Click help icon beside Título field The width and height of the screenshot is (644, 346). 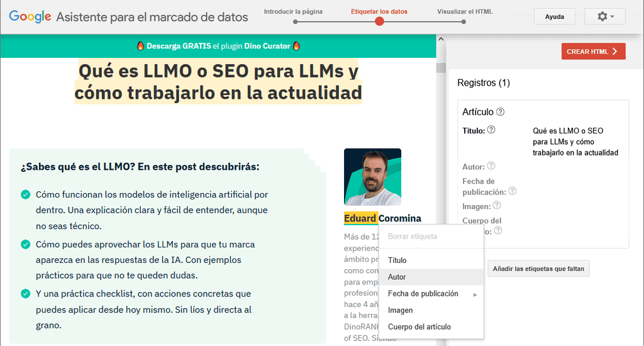(491, 130)
